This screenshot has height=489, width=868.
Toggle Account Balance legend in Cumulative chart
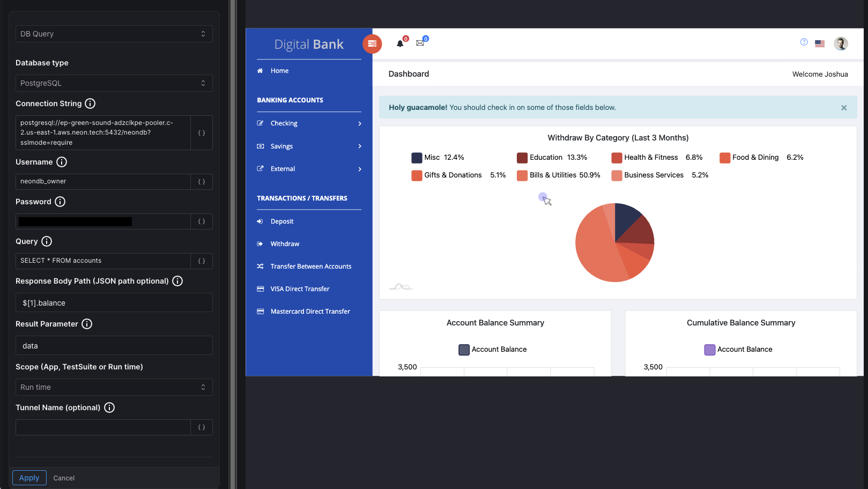(738, 350)
